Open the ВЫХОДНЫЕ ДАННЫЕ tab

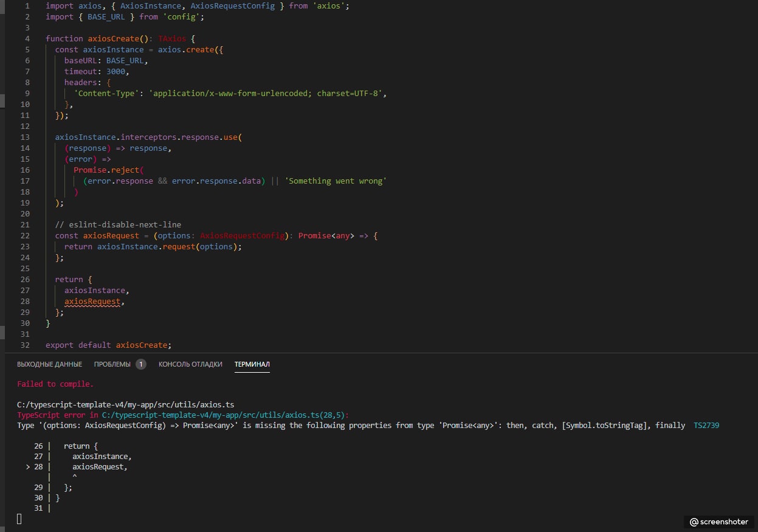[x=49, y=364]
